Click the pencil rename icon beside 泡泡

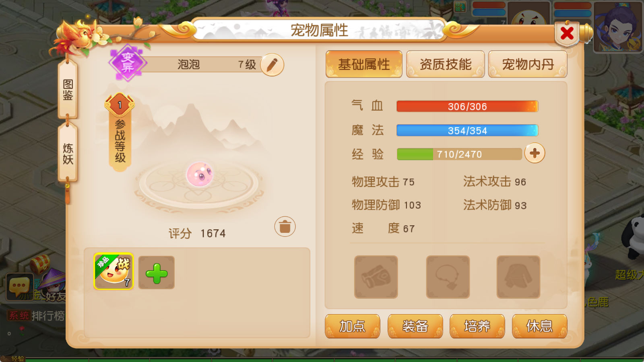272,65
